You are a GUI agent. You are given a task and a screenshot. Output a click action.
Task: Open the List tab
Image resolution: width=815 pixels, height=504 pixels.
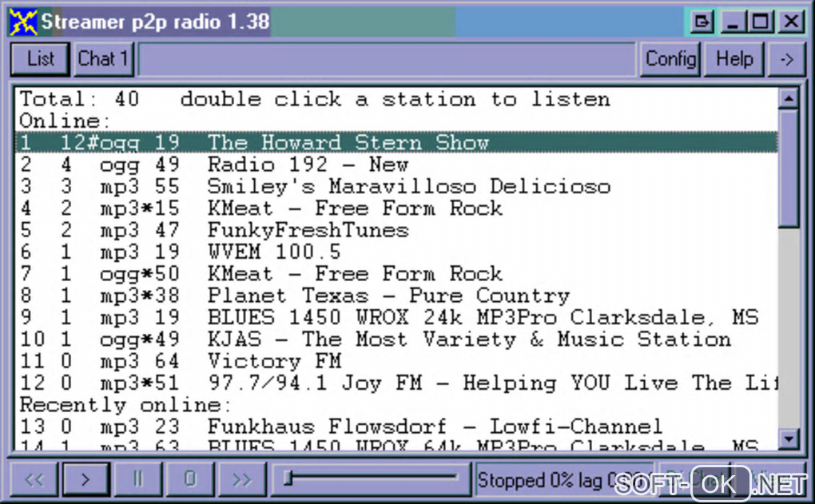point(40,59)
